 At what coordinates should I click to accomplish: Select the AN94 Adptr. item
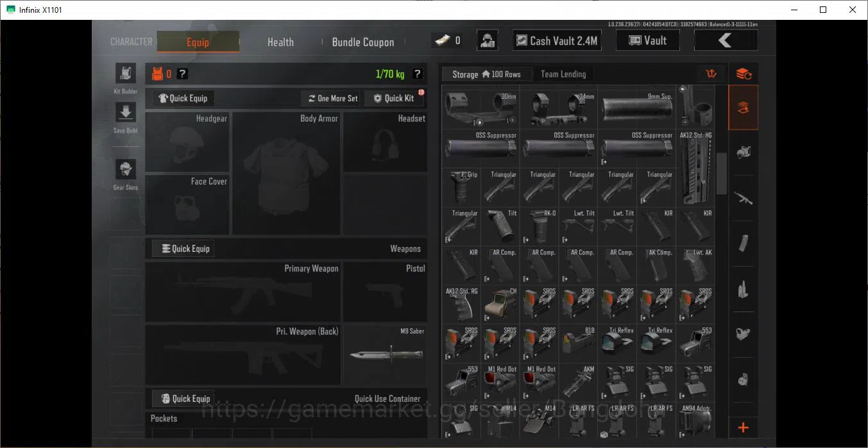coord(695,421)
